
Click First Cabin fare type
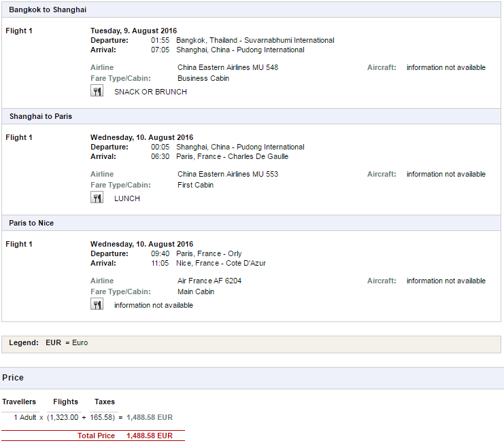click(x=195, y=185)
